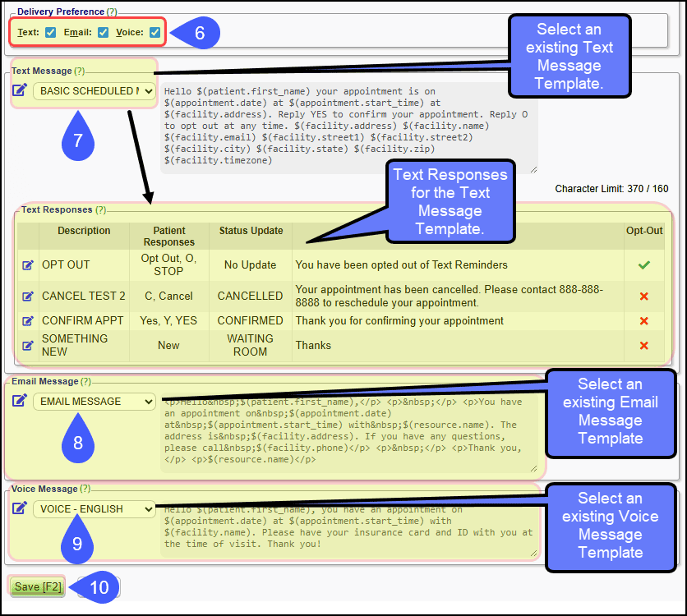Click the green Opt-Out checkmark for OPT OUT
Viewport: 687px width, 616px height.
[644, 264]
